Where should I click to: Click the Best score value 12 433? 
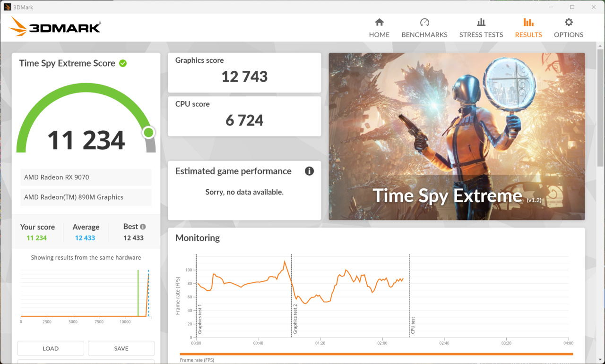(x=133, y=238)
